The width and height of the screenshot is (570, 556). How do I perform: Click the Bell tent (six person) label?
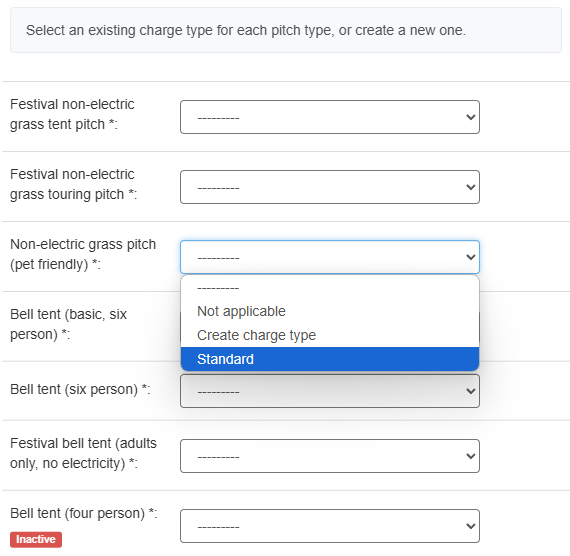click(80, 389)
